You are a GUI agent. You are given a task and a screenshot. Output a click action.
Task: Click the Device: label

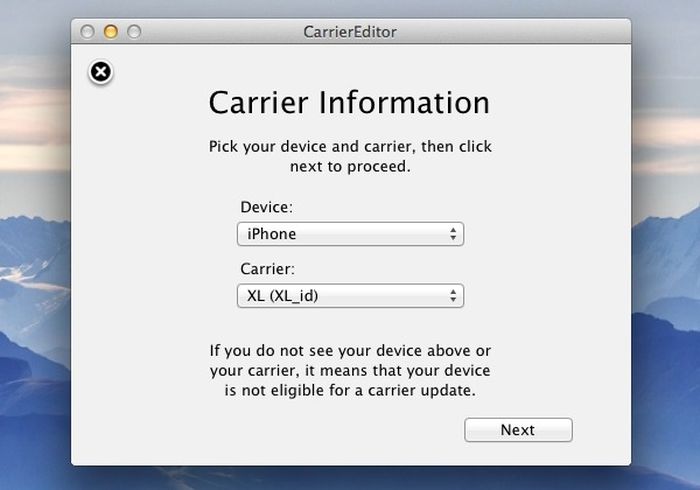tap(267, 207)
